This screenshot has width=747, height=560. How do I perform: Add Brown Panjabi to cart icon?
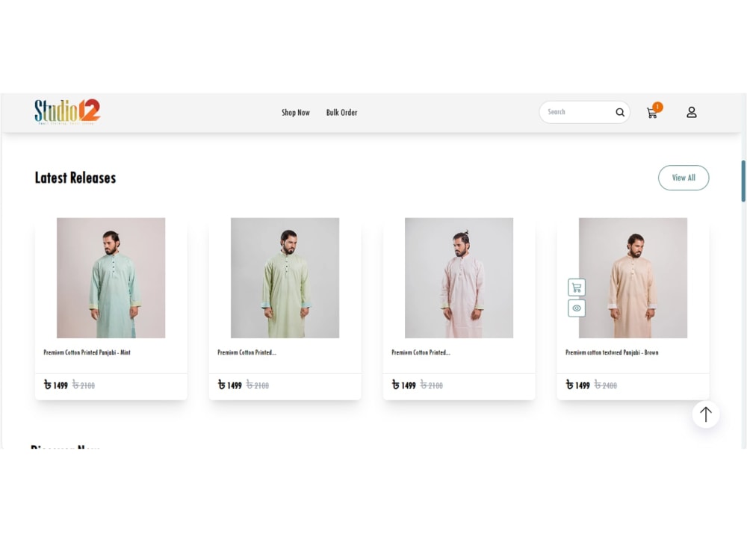click(x=577, y=287)
